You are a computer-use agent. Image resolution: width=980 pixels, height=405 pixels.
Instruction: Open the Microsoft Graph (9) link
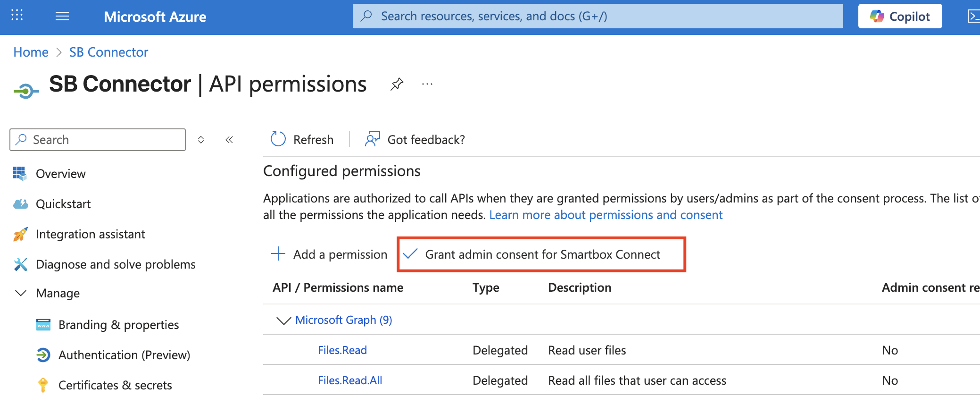[343, 320]
